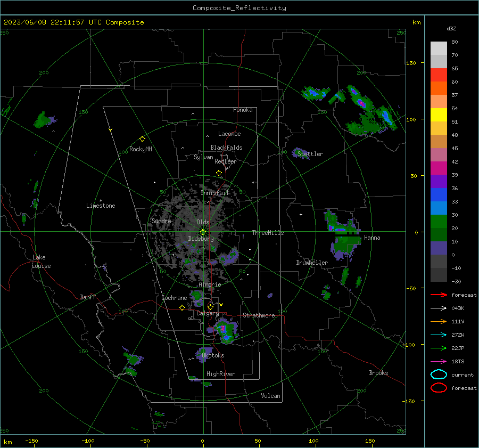The height and width of the screenshot is (448, 479).
Task: Click the Innisfail city label
Action: 215,193
